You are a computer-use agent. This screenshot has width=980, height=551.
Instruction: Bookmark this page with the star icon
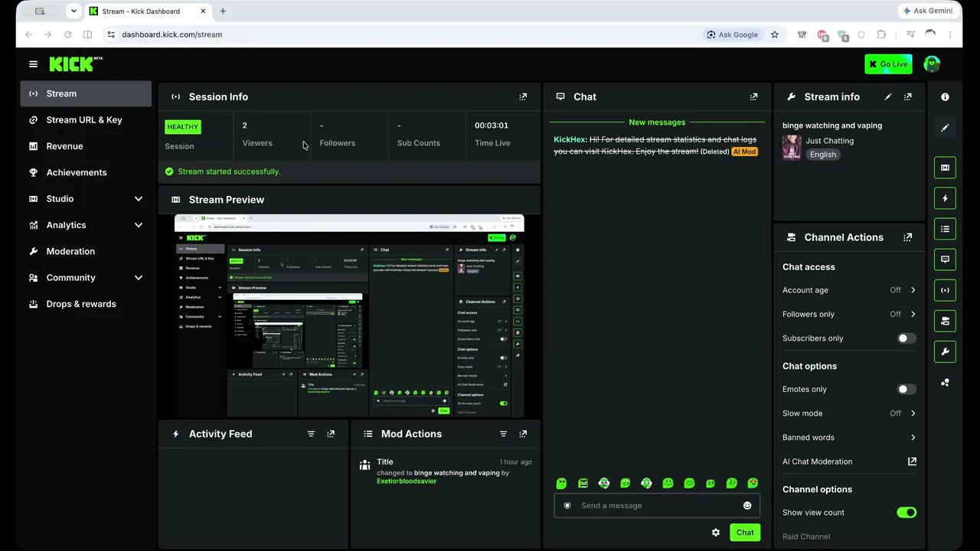[x=775, y=34]
